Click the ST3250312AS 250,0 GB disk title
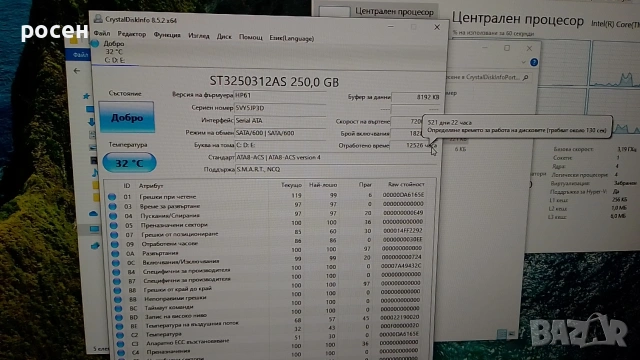640x360 pixels. tap(274, 82)
